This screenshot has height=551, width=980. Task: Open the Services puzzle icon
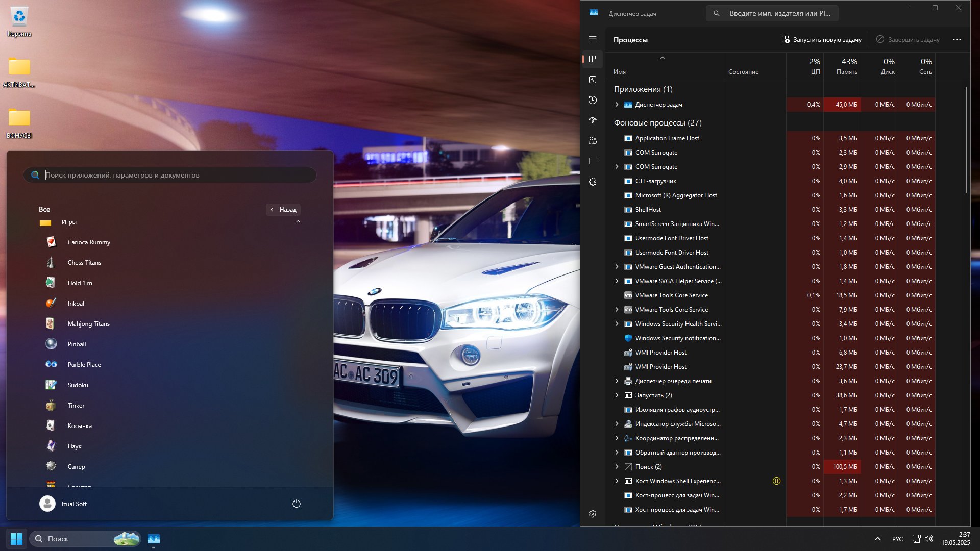593,182
